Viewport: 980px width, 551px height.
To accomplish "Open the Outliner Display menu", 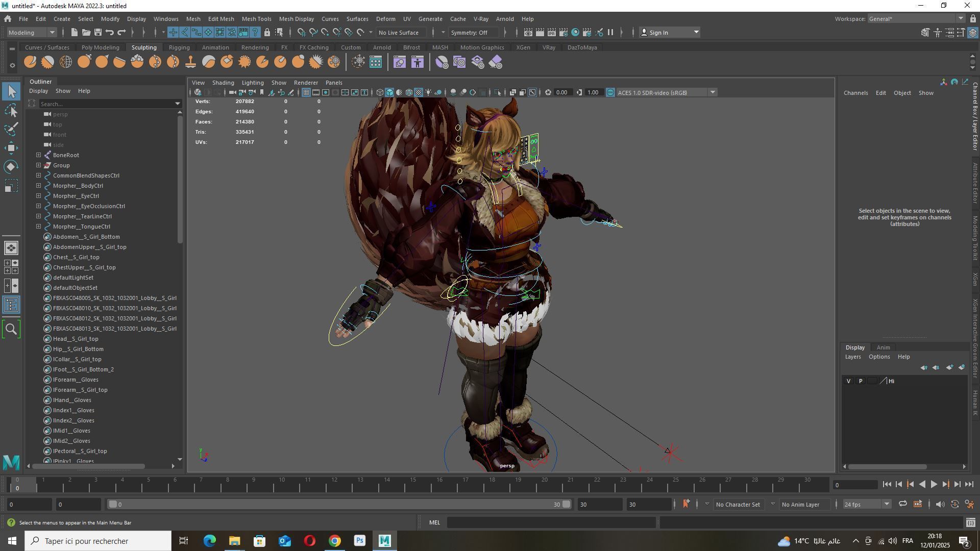I will [38, 91].
